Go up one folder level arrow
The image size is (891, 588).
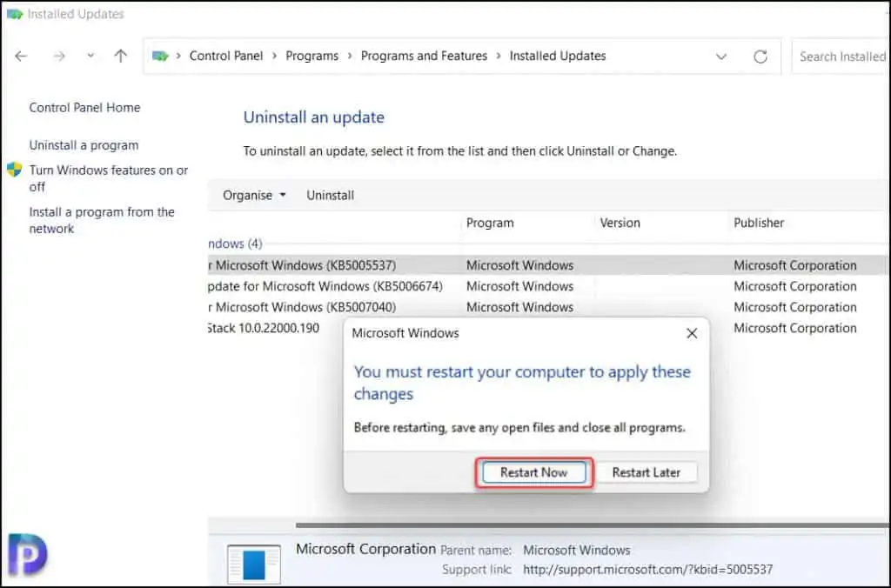120,56
